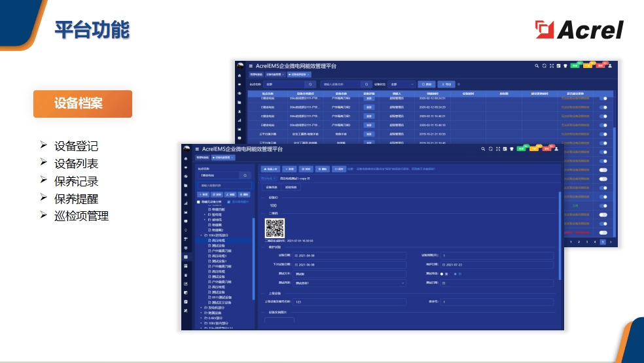Click hamburger menu icon in the front window

(x=197, y=149)
